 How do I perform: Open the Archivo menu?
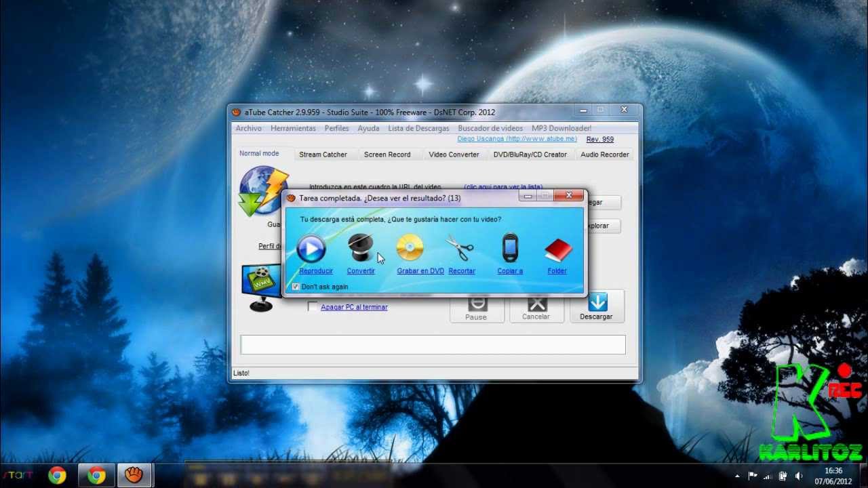248,128
